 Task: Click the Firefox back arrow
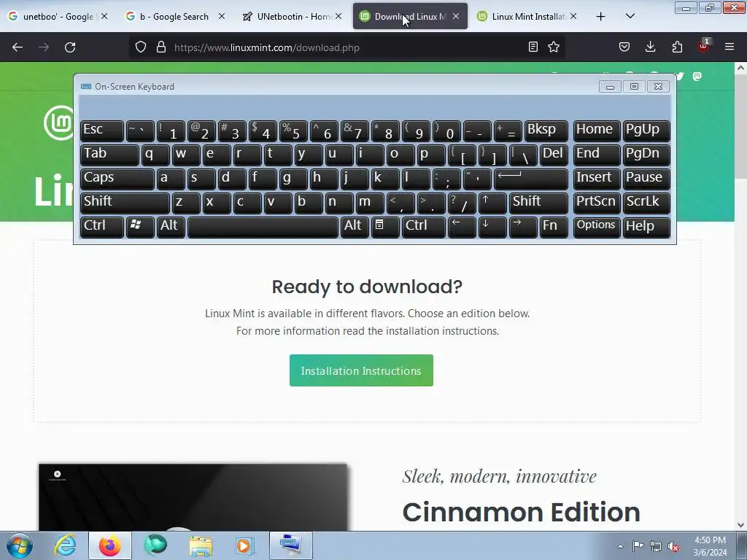pos(18,47)
